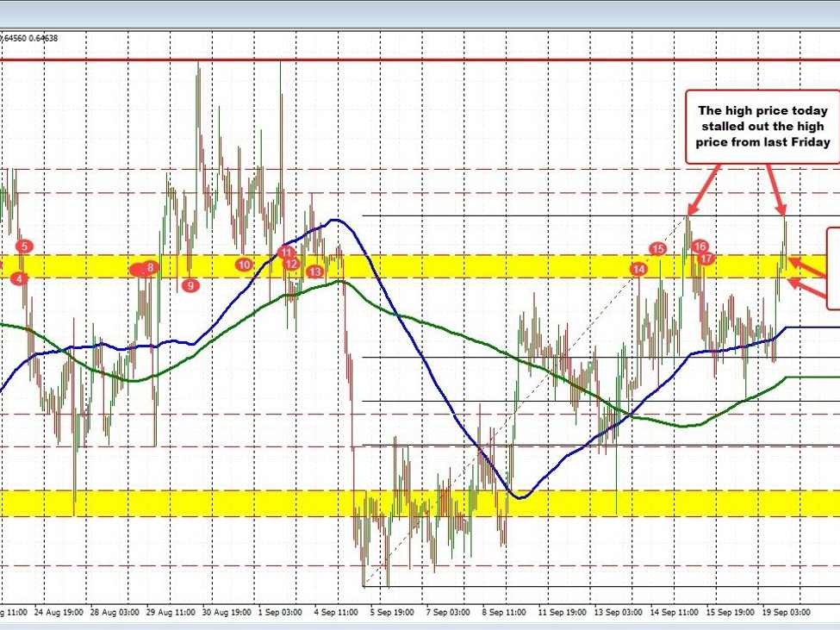This screenshot has width=840, height=630.
Task: Select the red circle marker 9
Action: 190,285
